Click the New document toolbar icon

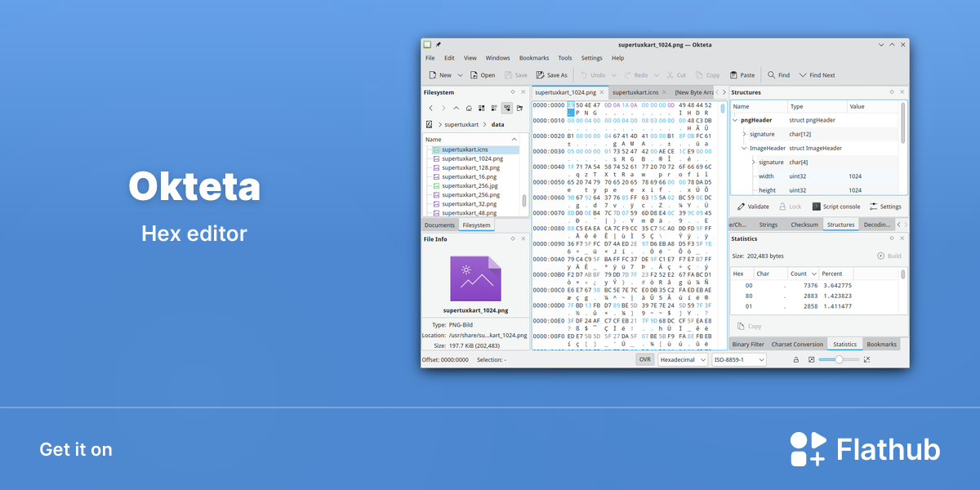[x=431, y=75]
